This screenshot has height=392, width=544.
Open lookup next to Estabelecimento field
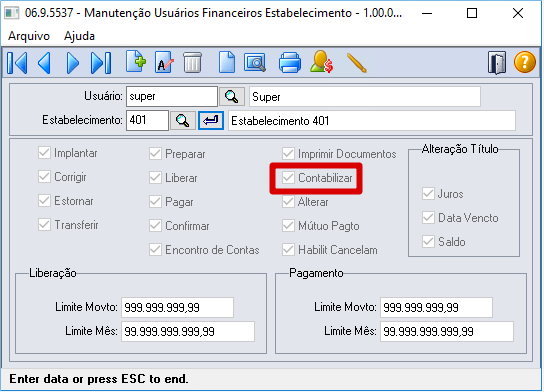coord(182,120)
